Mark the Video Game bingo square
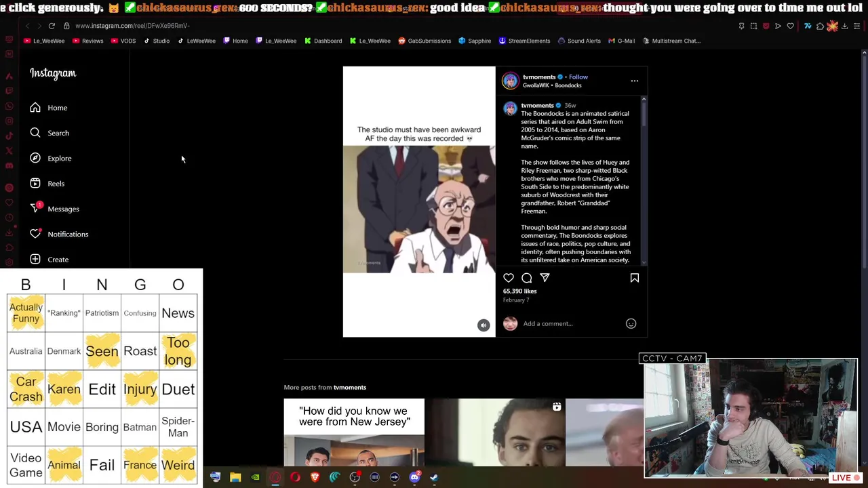The width and height of the screenshot is (868, 488). point(26,465)
